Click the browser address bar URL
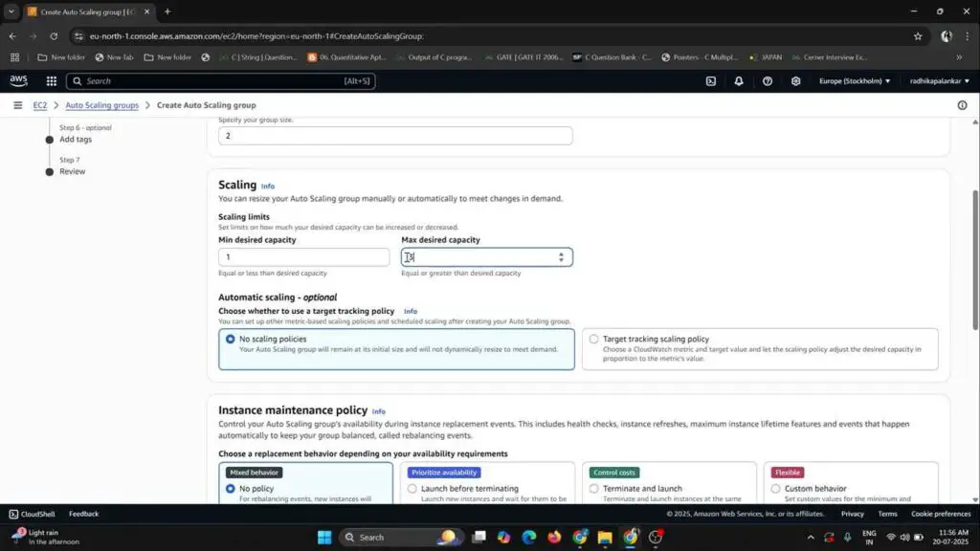 256,36
